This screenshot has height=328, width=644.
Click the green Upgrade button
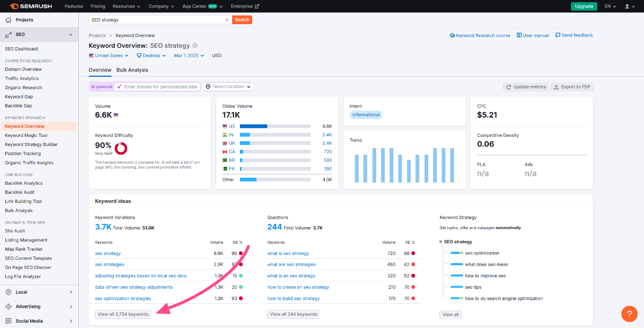coord(584,6)
